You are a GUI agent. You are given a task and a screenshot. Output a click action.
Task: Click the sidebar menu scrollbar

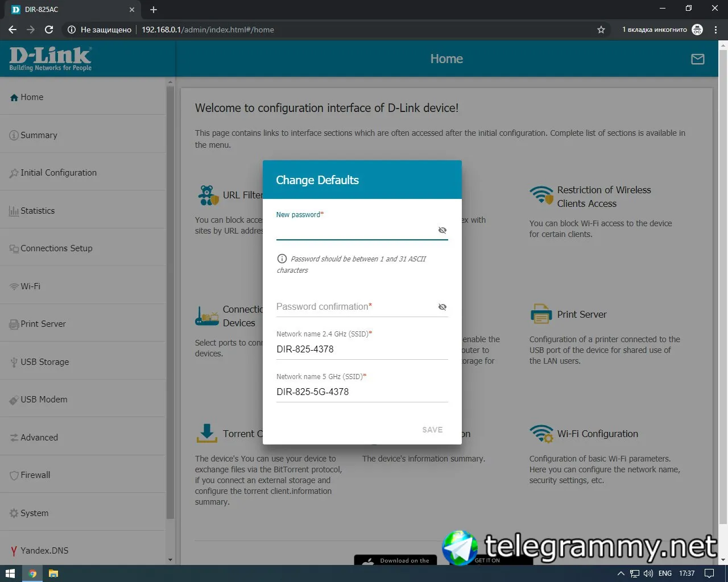[x=170, y=302]
